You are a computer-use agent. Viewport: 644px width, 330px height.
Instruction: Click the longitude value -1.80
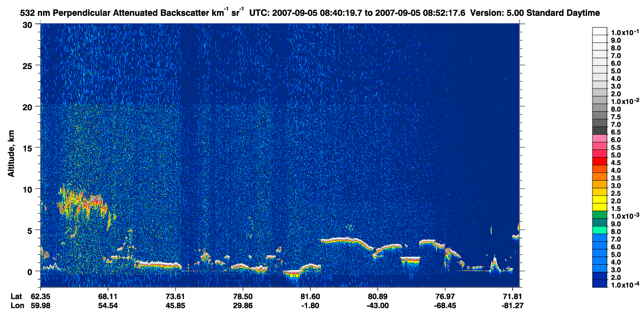click(x=310, y=305)
